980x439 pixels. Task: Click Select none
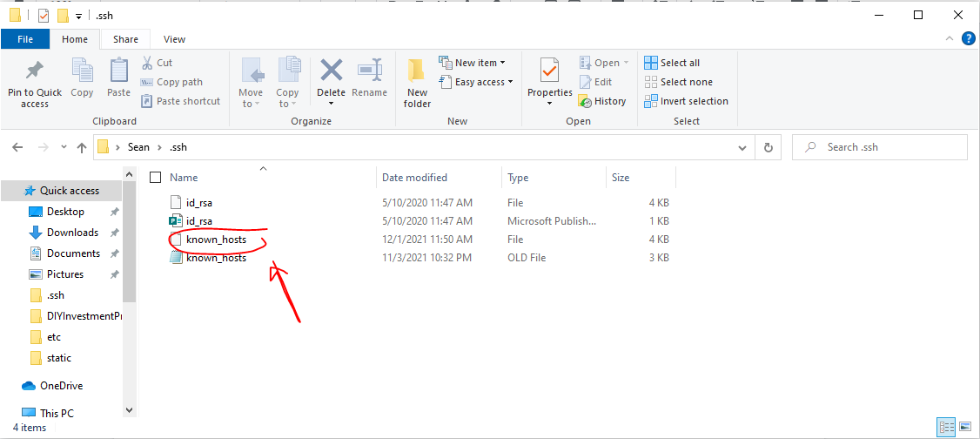coord(678,82)
